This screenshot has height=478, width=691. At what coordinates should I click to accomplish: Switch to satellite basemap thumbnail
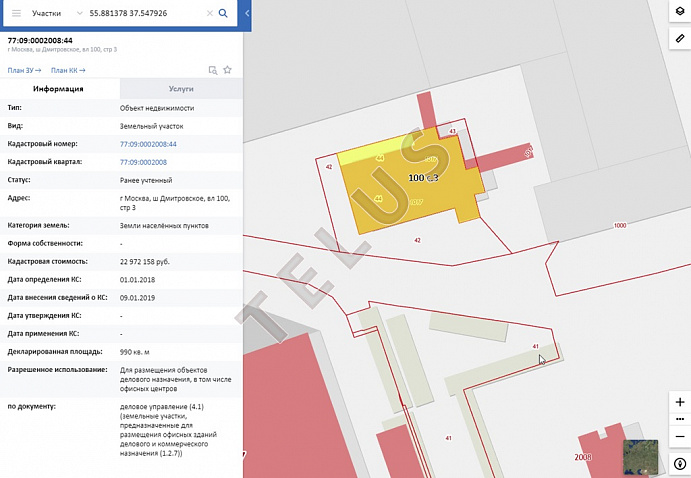pyautogui.click(x=640, y=457)
